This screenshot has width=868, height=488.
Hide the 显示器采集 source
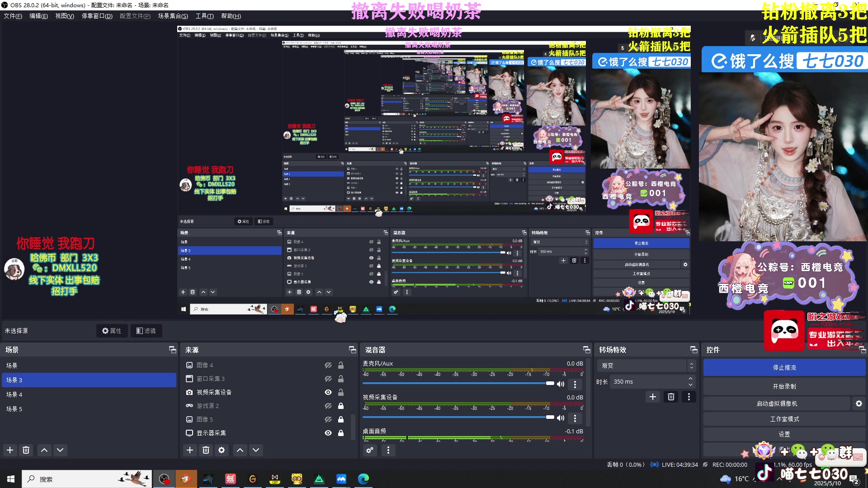point(328,433)
